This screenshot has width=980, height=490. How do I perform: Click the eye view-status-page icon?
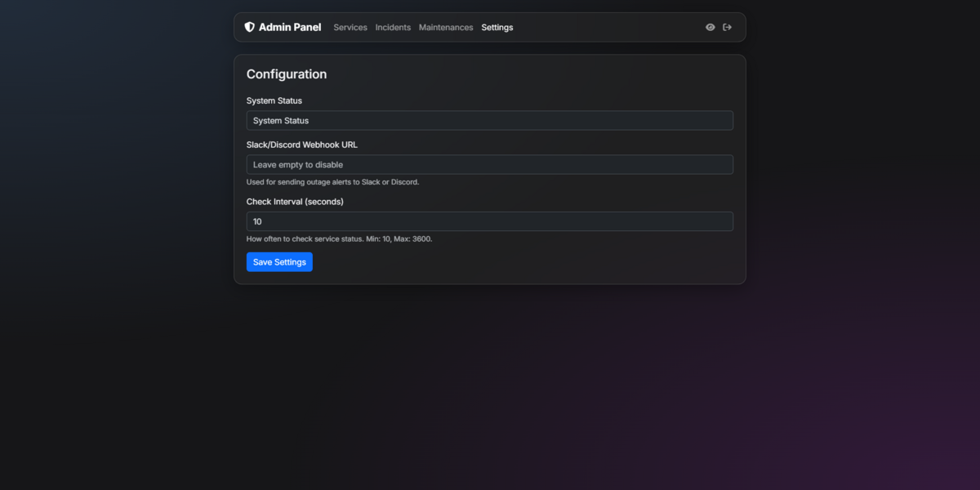click(x=710, y=27)
